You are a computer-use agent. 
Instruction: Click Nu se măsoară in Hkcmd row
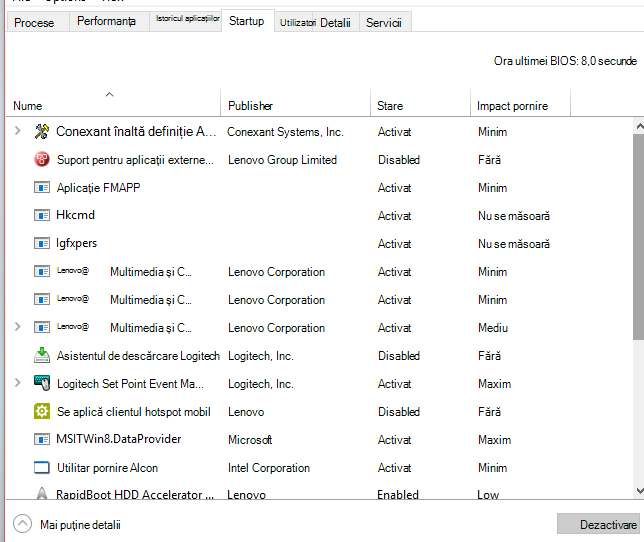pyautogui.click(x=513, y=216)
